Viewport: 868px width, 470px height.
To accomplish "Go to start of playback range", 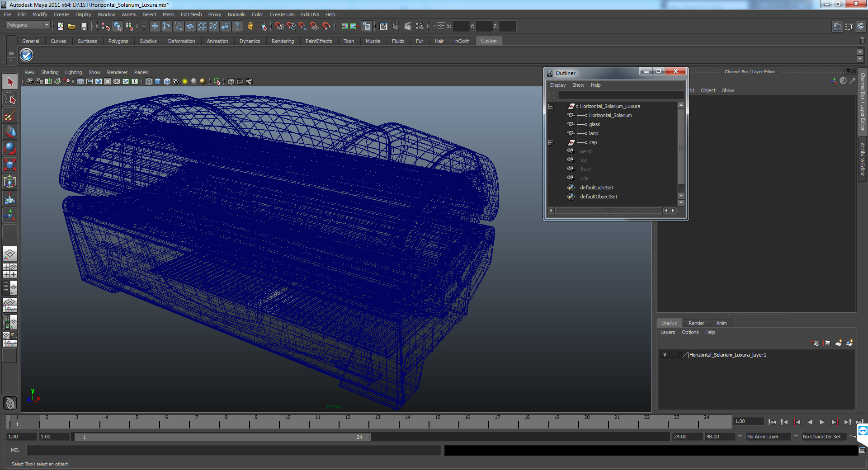I will (x=772, y=422).
